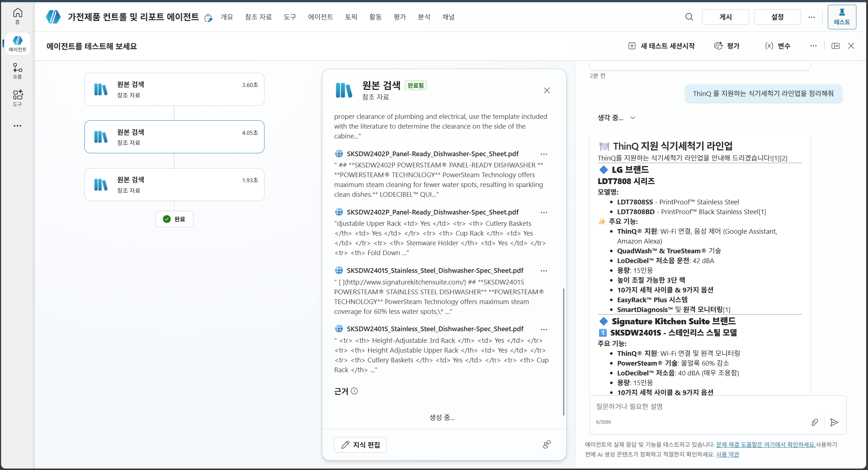Click first SKSDW2402P_Panel-Ready spec sheet link
The height and width of the screenshot is (470, 868).
pos(433,154)
